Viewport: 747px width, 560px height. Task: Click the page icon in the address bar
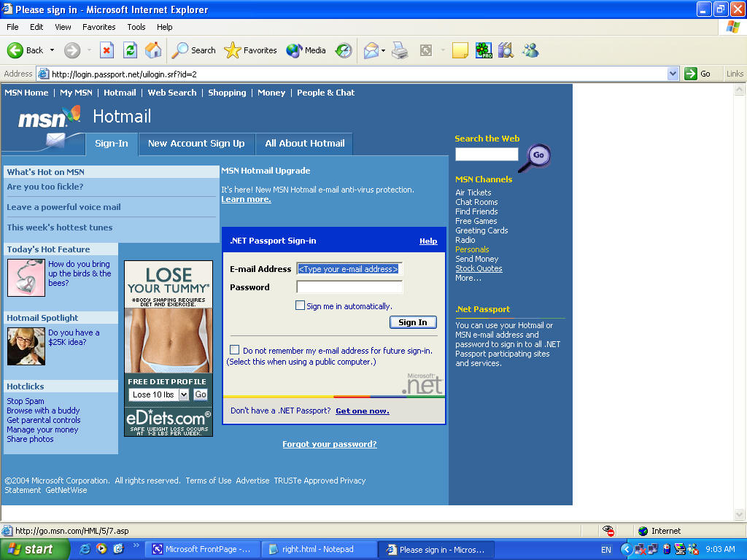click(x=43, y=74)
